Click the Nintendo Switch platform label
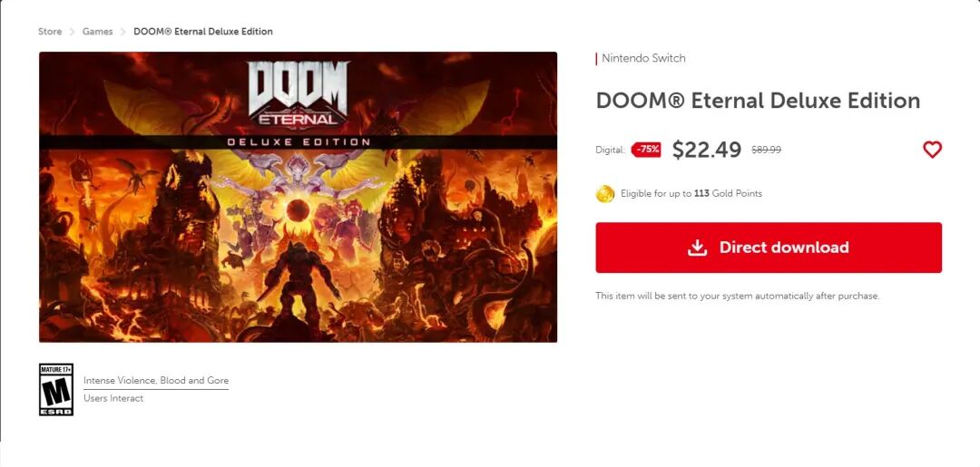This screenshot has width=980, height=467. click(643, 58)
